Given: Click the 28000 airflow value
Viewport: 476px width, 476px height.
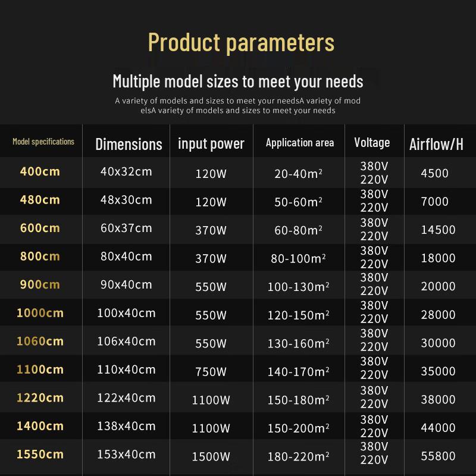Looking at the screenshot, I should tap(438, 315).
